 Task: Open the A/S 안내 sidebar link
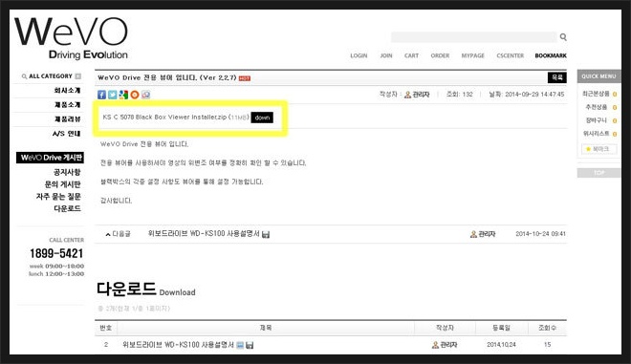coord(66,134)
